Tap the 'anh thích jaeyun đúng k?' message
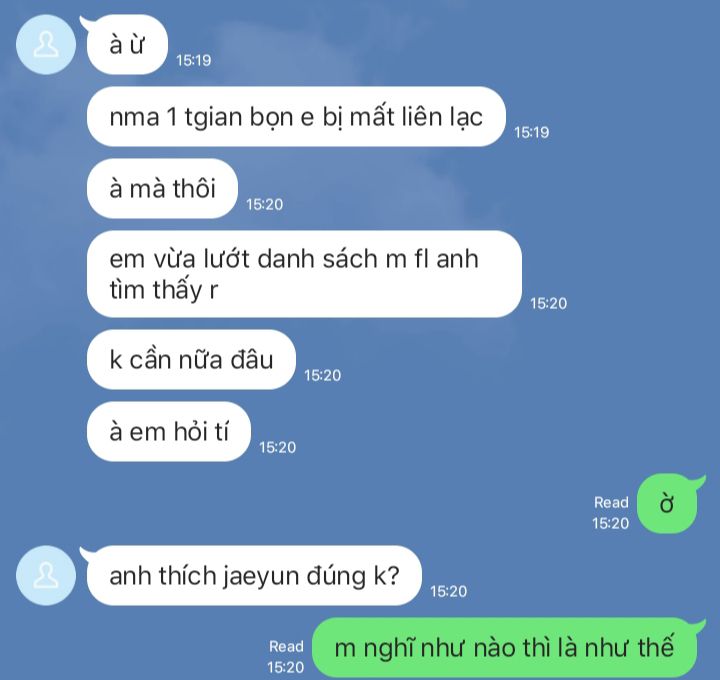Viewport: 720px width, 680px height. tap(254, 575)
